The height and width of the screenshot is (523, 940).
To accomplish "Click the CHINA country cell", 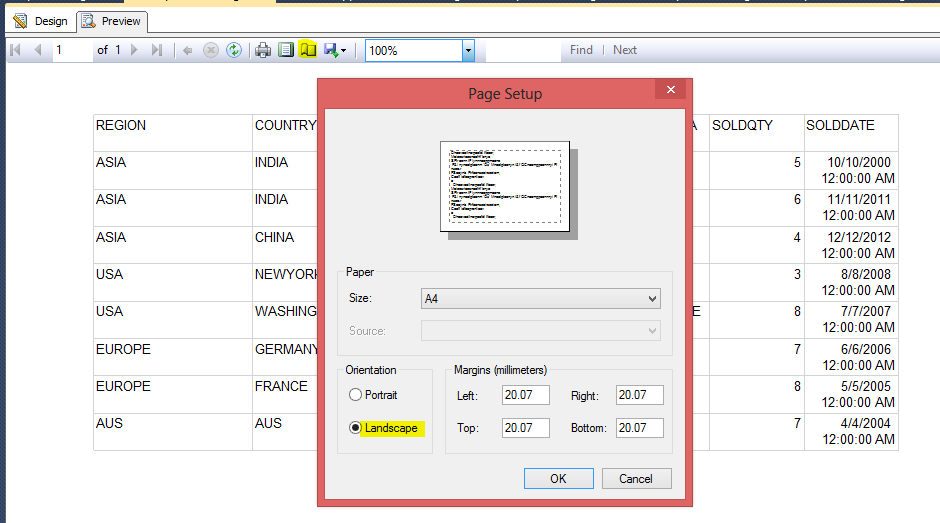I will [285, 245].
